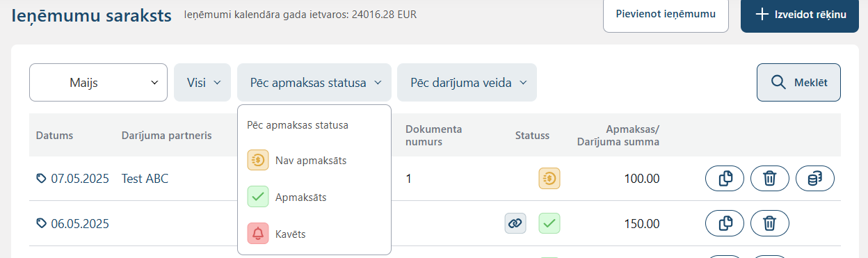Image resolution: width=868 pixels, height=258 pixels.
Task: Copy the 06.05.2025 income entry
Action: point(725,223)
